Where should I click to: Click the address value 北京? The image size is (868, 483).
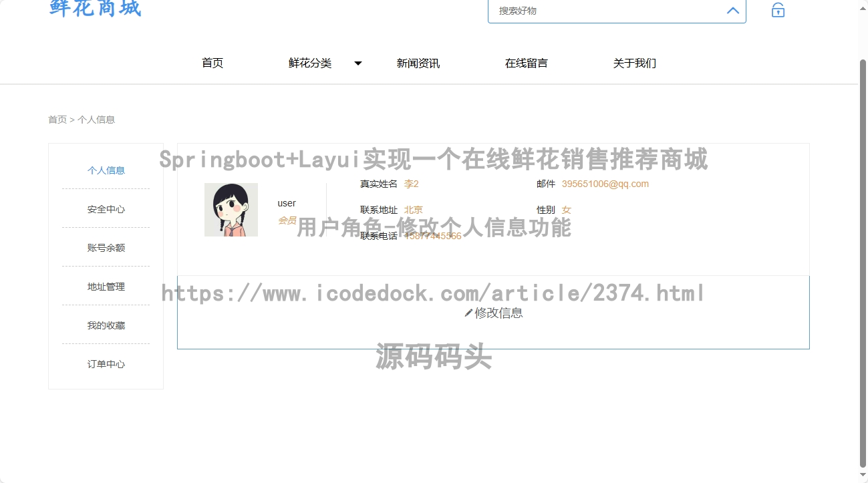click(413, 210)
